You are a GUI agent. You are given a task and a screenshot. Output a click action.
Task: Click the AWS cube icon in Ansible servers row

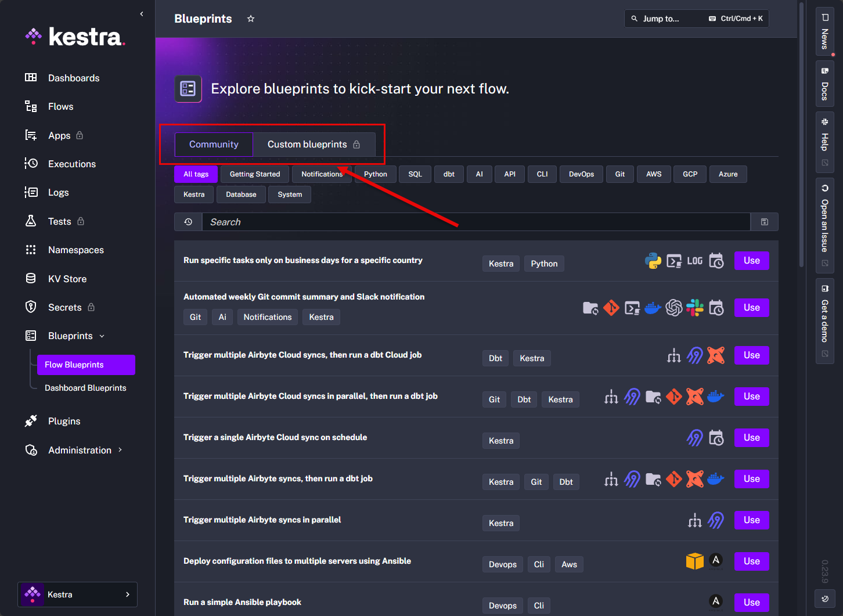coord(695,561)
